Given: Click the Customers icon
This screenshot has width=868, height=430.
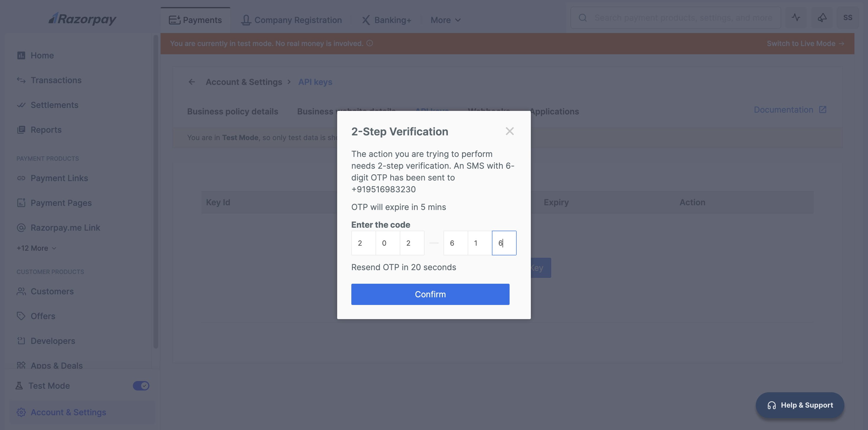Looking at the screenshot, I should point(21,291).
